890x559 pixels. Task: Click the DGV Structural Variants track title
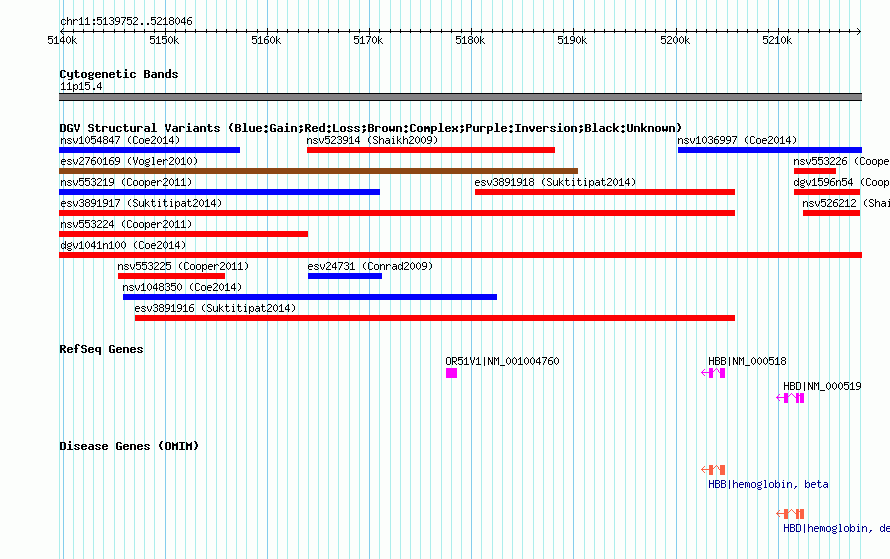pyautogui.click(x=371, y=128)
